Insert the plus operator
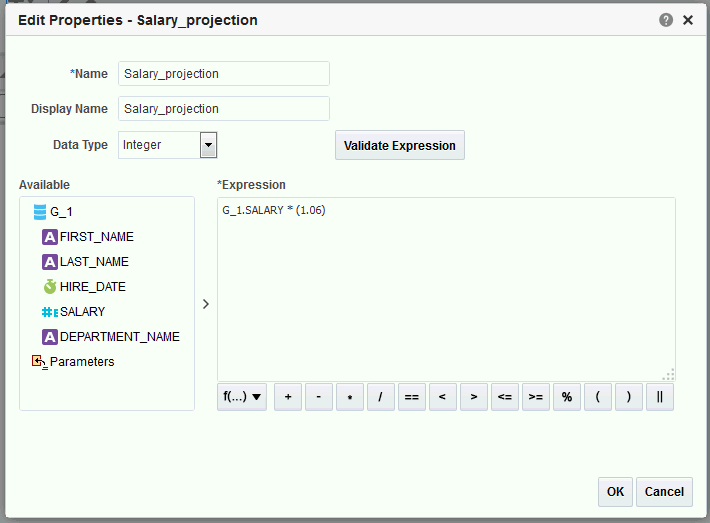Image resolution: width=710 pixels, height=523 pixels. click(x=288, y=397)
